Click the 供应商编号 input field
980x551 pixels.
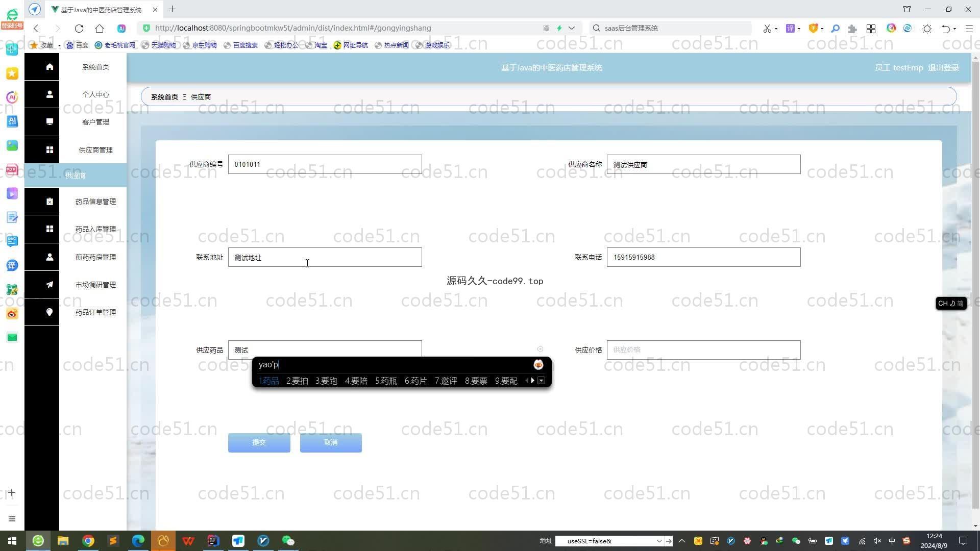325,164
